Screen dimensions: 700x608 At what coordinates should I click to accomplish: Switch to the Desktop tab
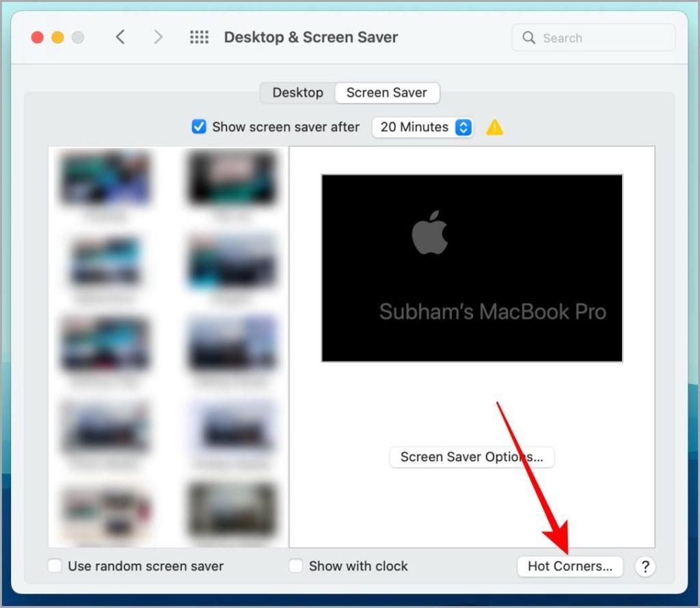click(x=298, y=93)
